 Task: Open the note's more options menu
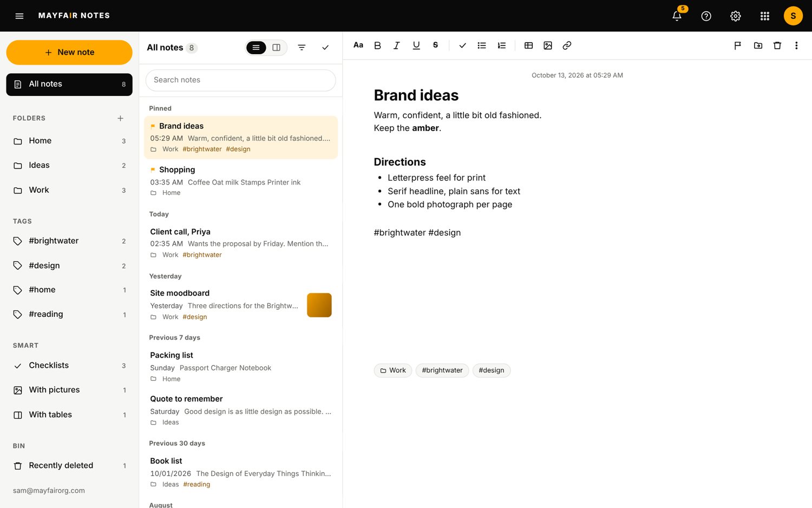coord(796,45)
